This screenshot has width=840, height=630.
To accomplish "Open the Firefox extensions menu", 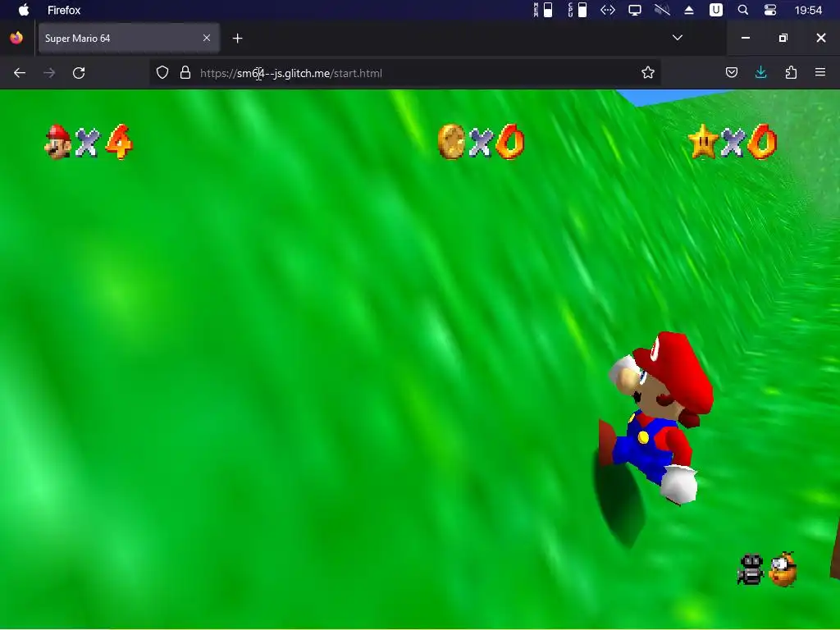I will click(791, 72).
